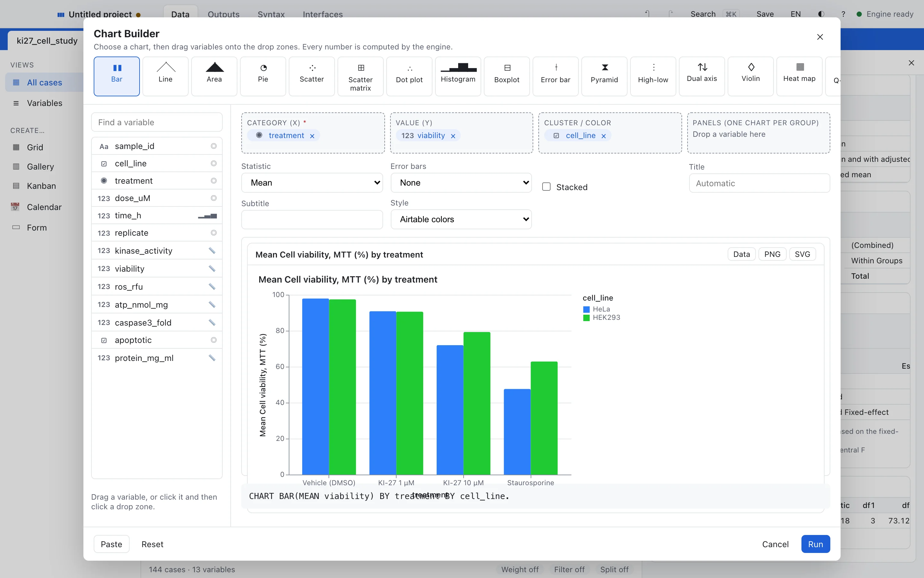Select the Dual axis chart
The width and height of the screenshot is (924, 578).
(x=702, y=76)
